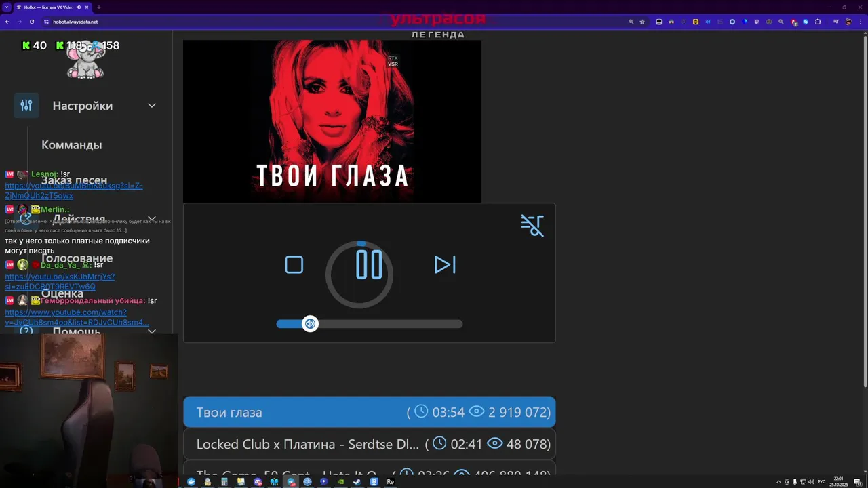
Task: Expand the Помощь section chevron
Action: [x=152, y=331]
